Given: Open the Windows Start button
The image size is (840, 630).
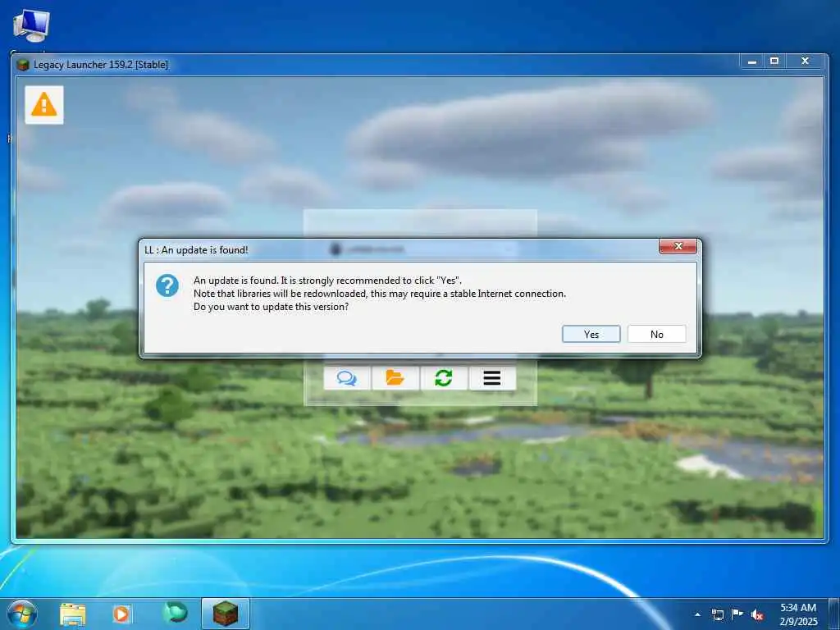Looking at the screenshot, I should [x=22, y=614].
